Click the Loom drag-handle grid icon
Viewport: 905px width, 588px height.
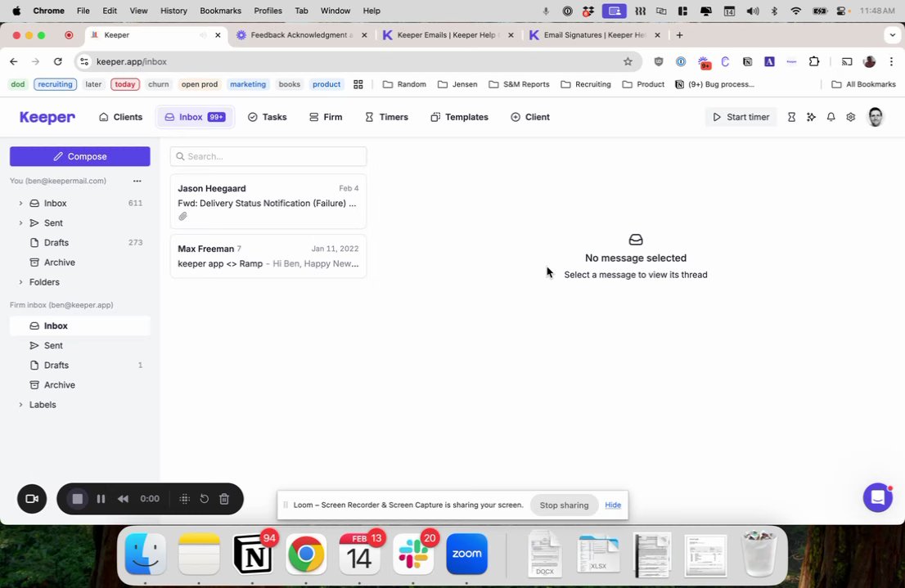click(x=185, y=499)
